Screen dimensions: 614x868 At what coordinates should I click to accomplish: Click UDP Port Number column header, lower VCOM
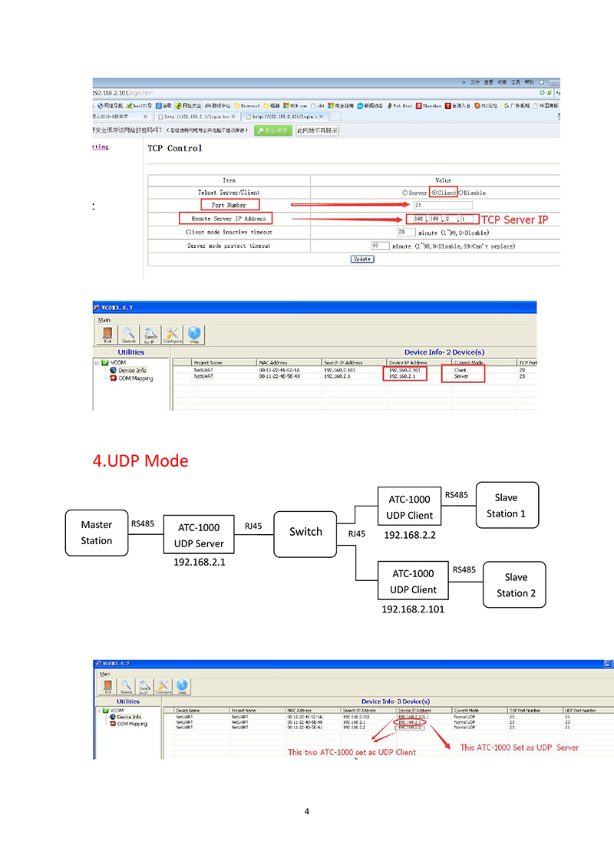pos(589,710)
